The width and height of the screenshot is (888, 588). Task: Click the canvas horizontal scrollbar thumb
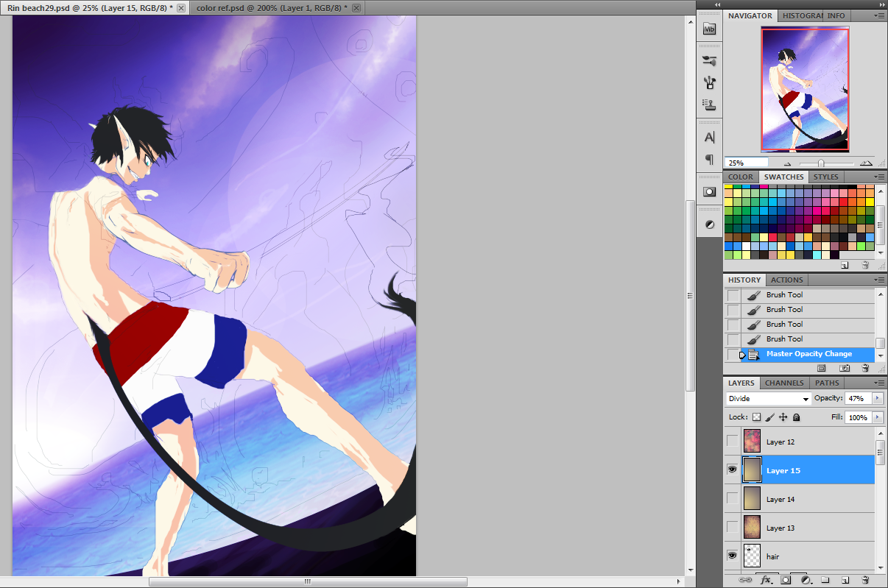[308, 581]
